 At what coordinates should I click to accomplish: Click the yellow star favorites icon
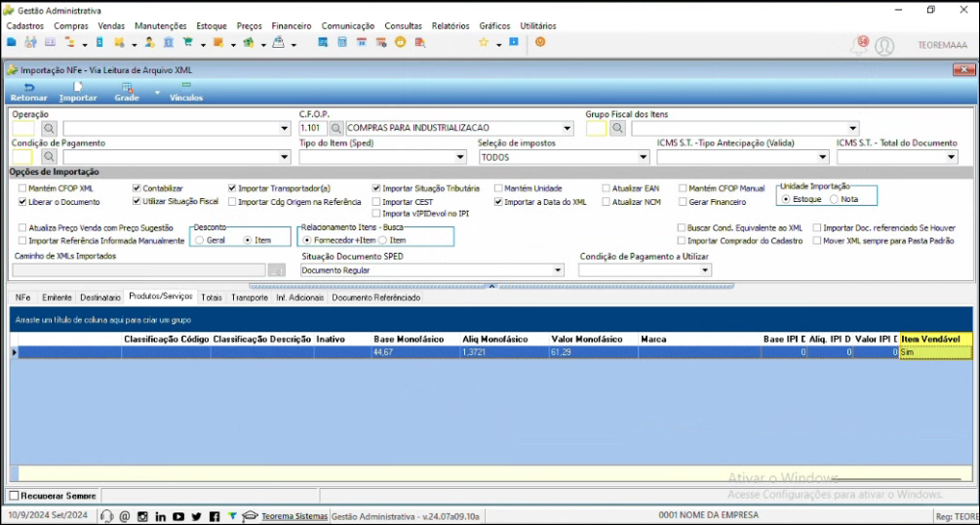[483, 43]
